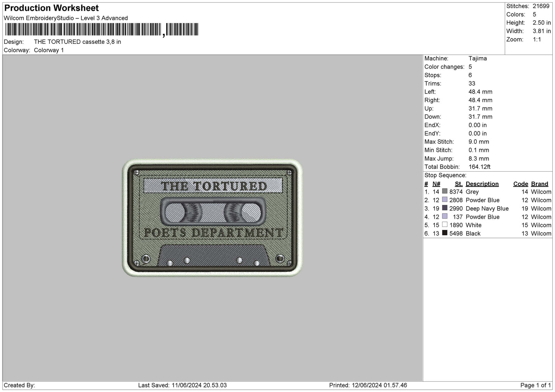Click the stitch count '21699'
Viewport: 555px width, 392px height.
pos(541,6)
